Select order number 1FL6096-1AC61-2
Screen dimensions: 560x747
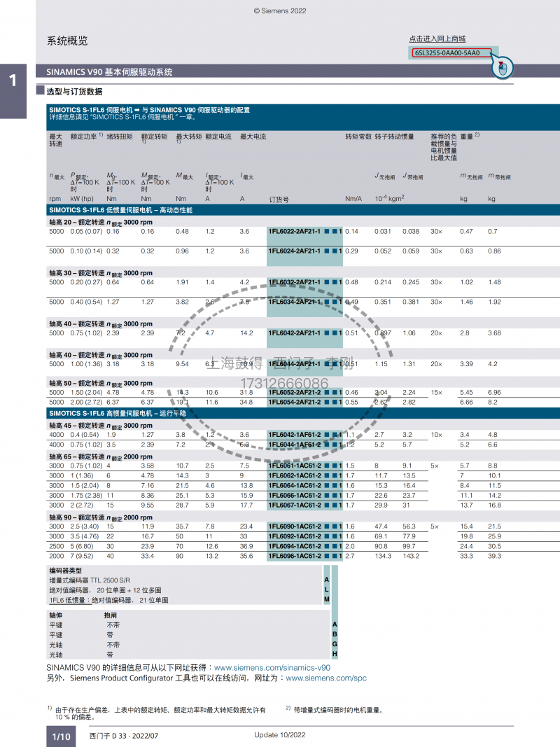click(x=295, y=556)
